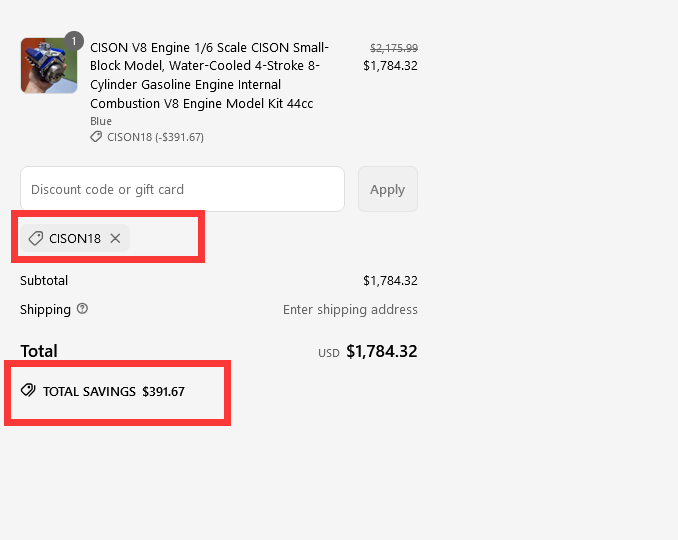Click the Shipping label

[45, 310]
